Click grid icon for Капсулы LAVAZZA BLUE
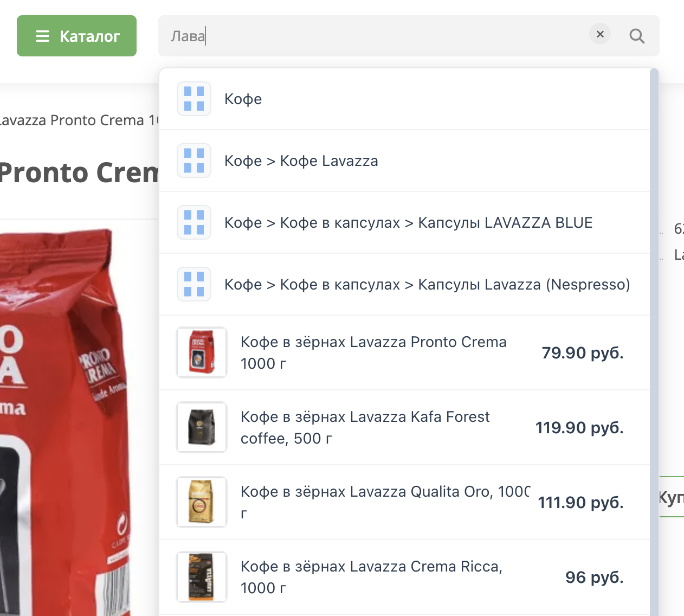Image resolution: width=684 pixels, height=616 pixels. (194, 222)
